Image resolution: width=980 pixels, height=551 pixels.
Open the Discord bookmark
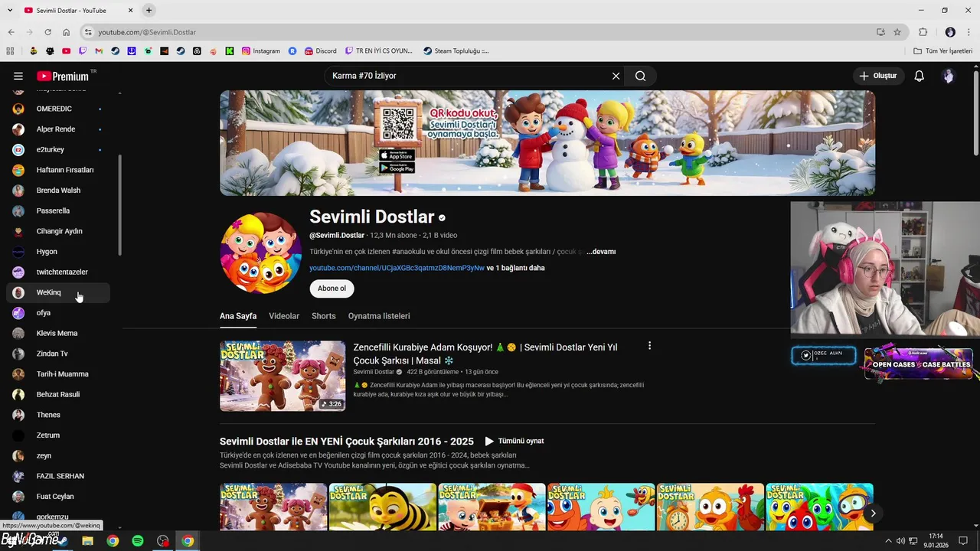pyautogui.click(x=320, y=51)
